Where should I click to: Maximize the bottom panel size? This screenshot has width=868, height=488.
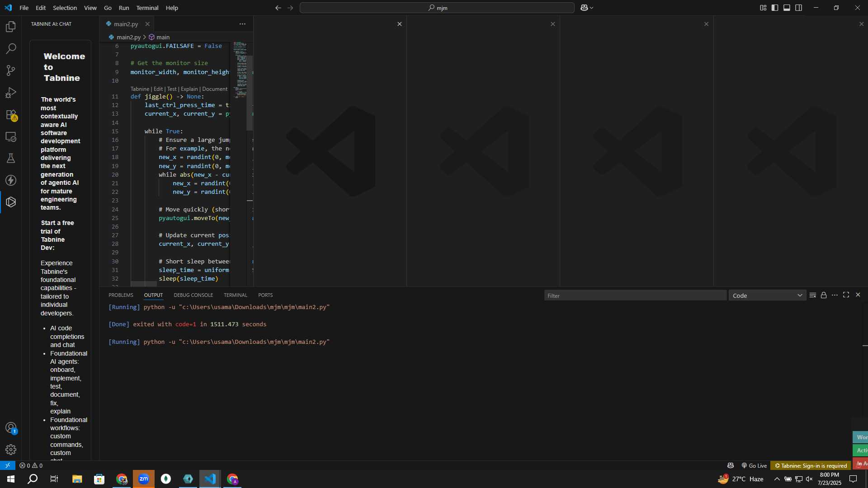click(x=846, y=295)
